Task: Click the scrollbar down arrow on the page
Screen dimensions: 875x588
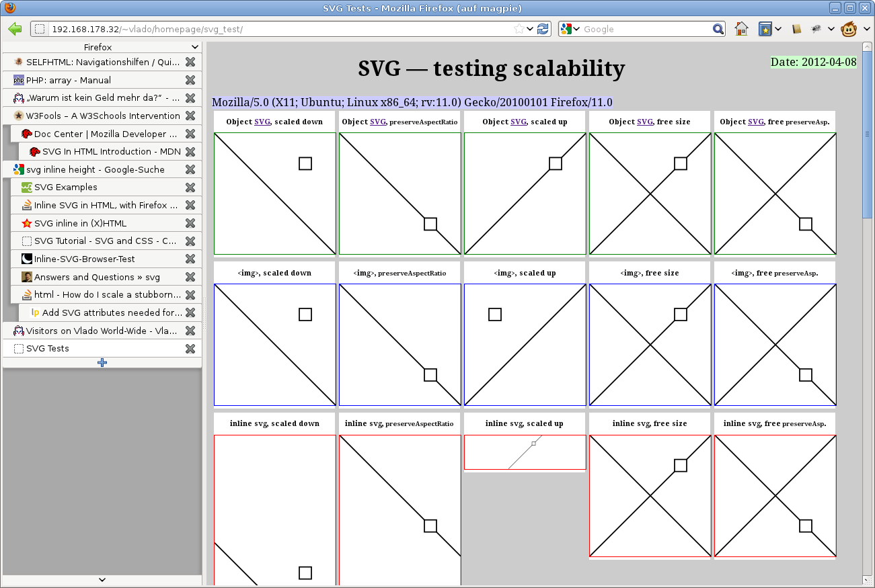Action: click(x=867, y=579)
